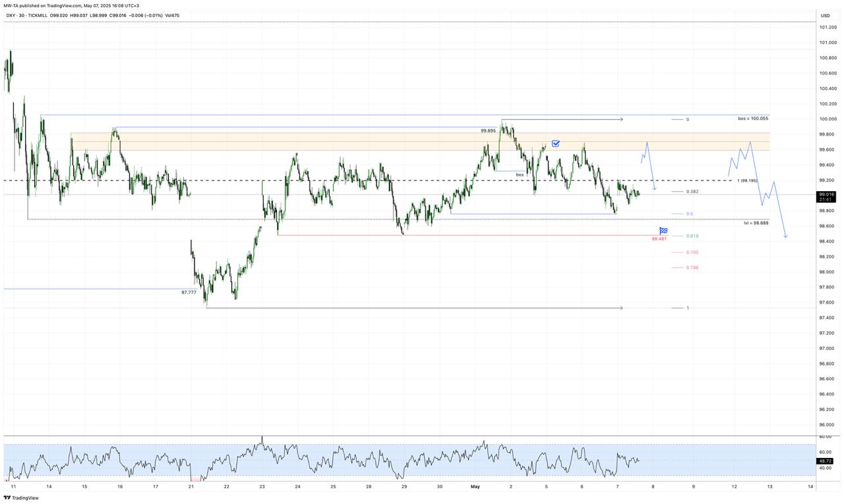The width and height of the screenshot is (844, 504).
Task: Click 101.200 on the price axis
Action: (828, 27)
